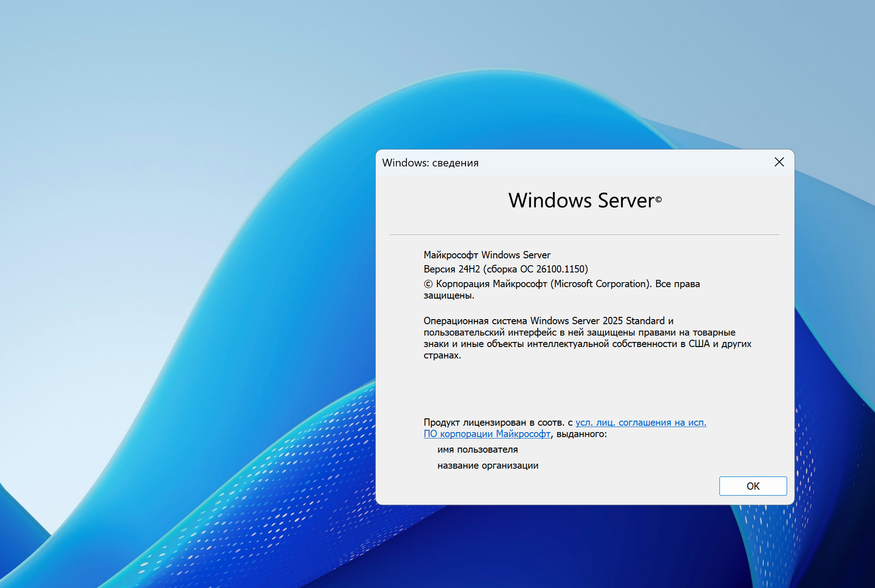Click the 'Windows: сведения' title text
The height and width of the screenshot is (588, 875).
tap(429, 163)
